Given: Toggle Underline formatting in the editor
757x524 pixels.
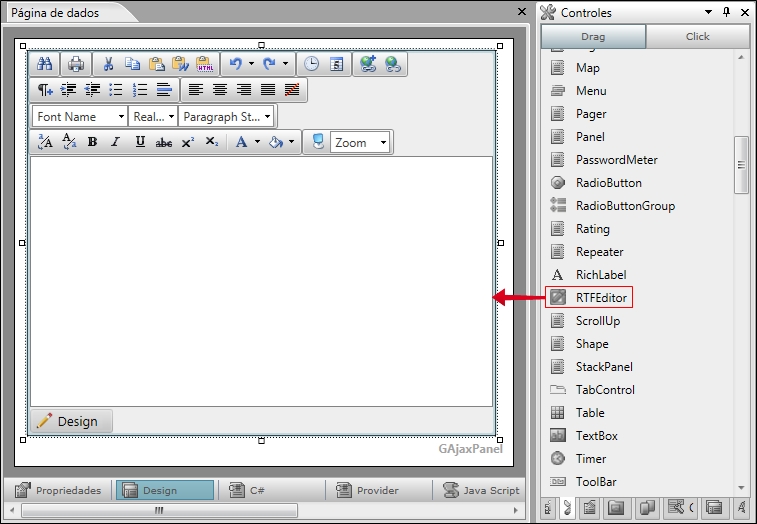Looking at the screenshot, I should 140,143.
